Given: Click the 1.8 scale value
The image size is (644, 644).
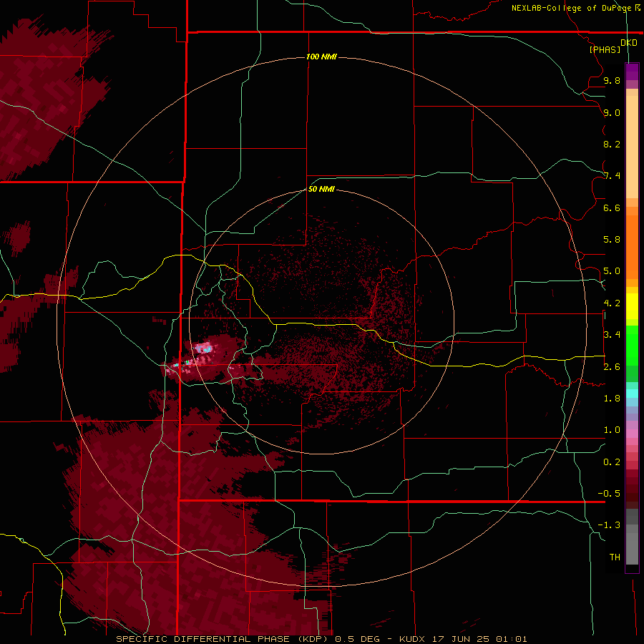Looking at the screenshot, I should click(612, 399).
